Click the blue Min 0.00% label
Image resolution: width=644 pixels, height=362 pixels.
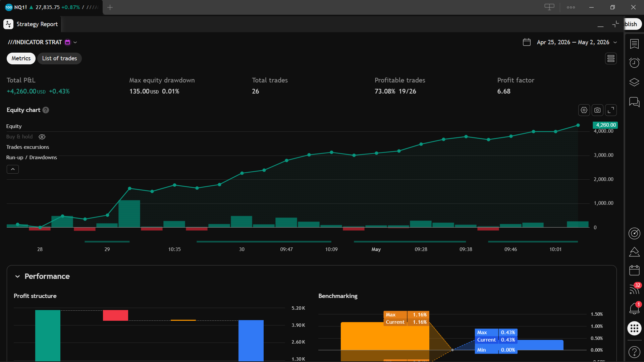coord(496,350)
